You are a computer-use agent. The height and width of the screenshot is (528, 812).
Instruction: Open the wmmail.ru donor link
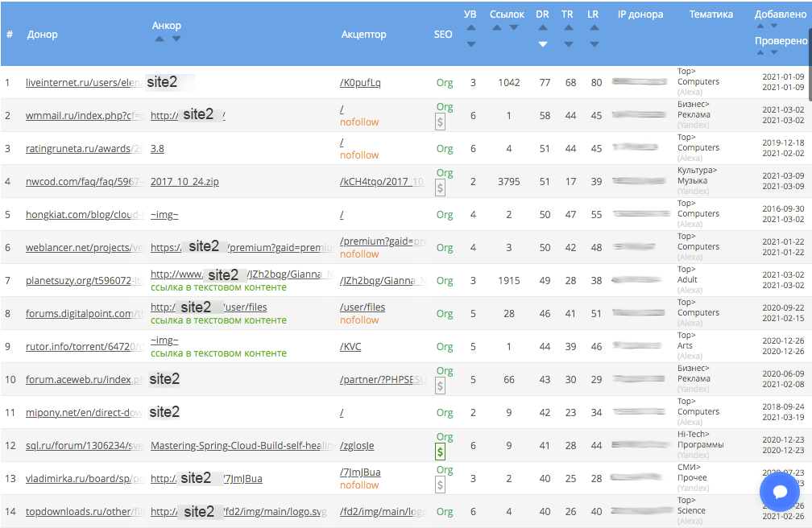coord(85,116)
